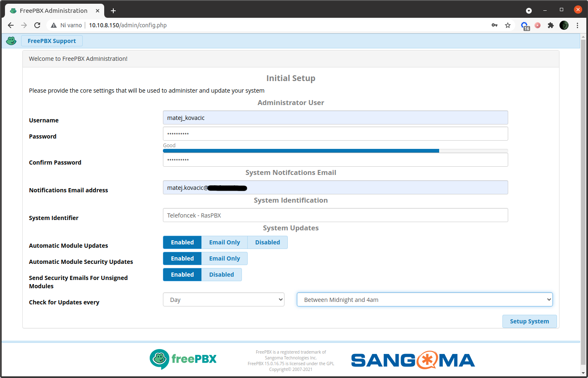Open the saved passwords key icon
Viewport: 588px width, 378px height.
495,25
